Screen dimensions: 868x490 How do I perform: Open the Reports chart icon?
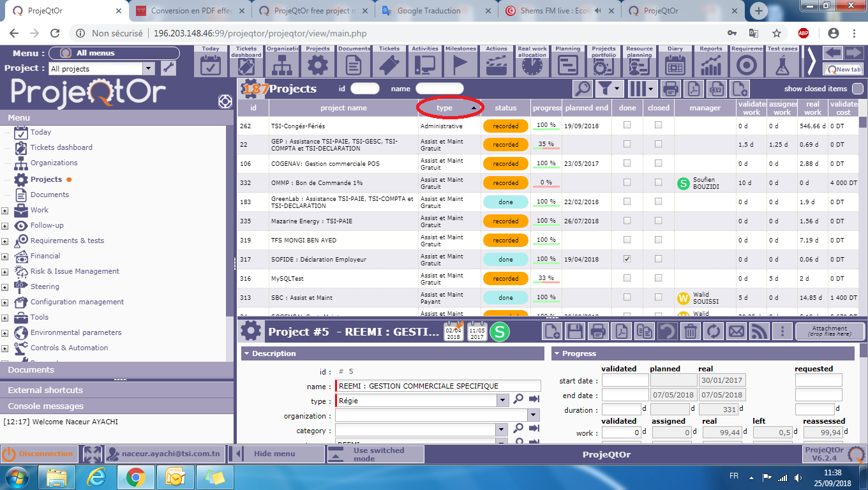710,64
